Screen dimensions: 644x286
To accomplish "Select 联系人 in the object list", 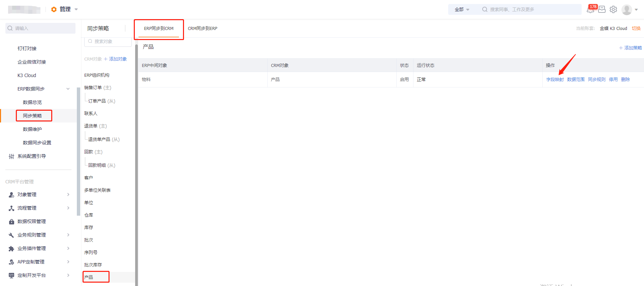I will click(x=91, y=113).
